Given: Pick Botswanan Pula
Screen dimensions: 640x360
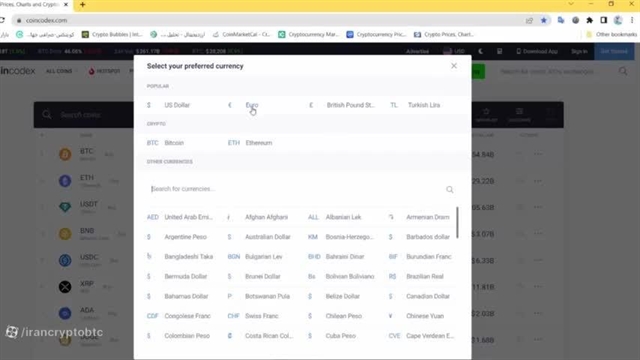Looking at the screenshot, I should (267, 296).
